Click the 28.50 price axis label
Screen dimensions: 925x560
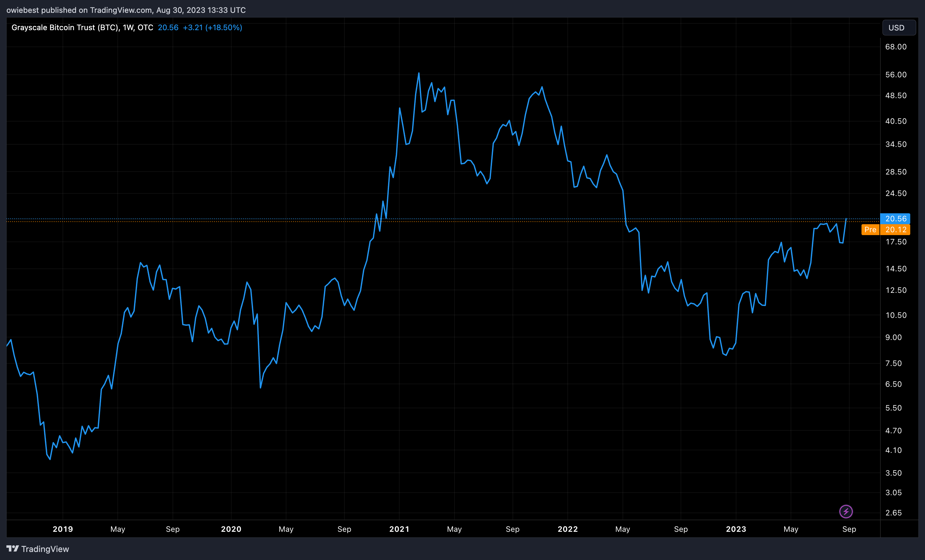896,172
